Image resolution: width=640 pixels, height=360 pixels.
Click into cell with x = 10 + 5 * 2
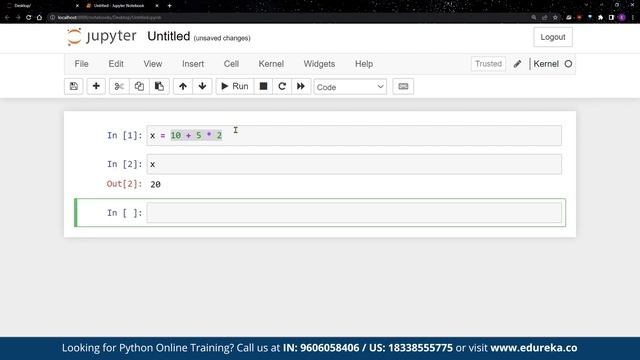(x=354, y=136)
